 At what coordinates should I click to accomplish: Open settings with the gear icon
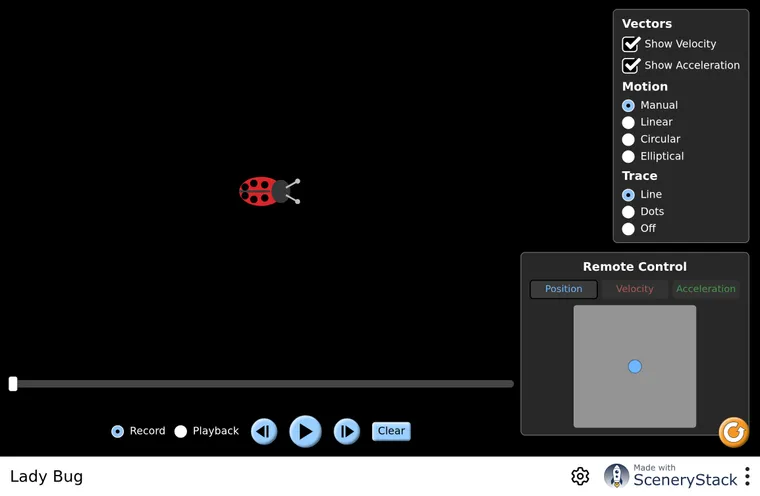[580, 476]
